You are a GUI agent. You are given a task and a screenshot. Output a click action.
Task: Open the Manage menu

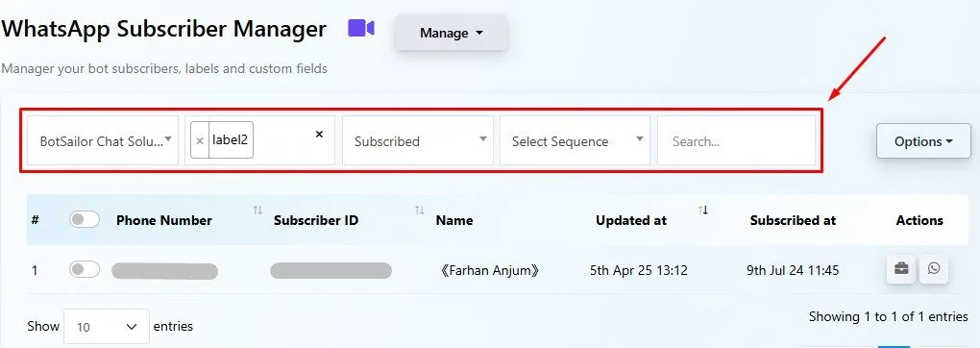tap(452, 33)
